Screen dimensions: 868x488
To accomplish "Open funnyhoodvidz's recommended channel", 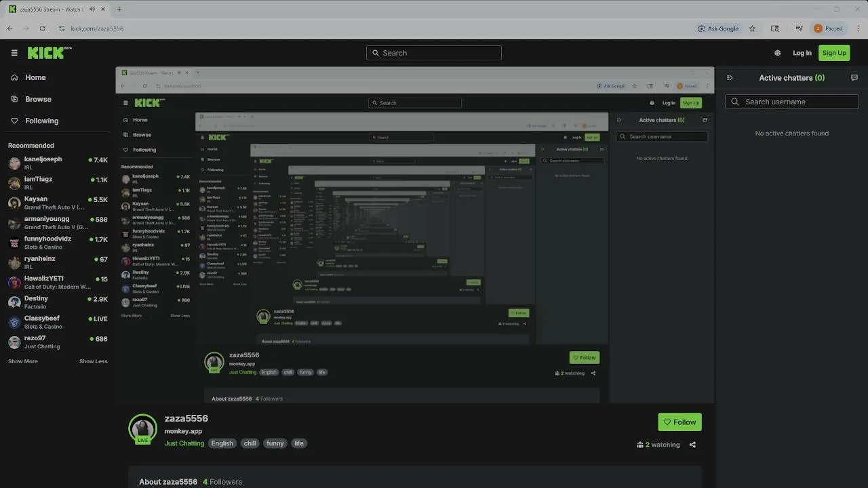I will coord(58,243).
